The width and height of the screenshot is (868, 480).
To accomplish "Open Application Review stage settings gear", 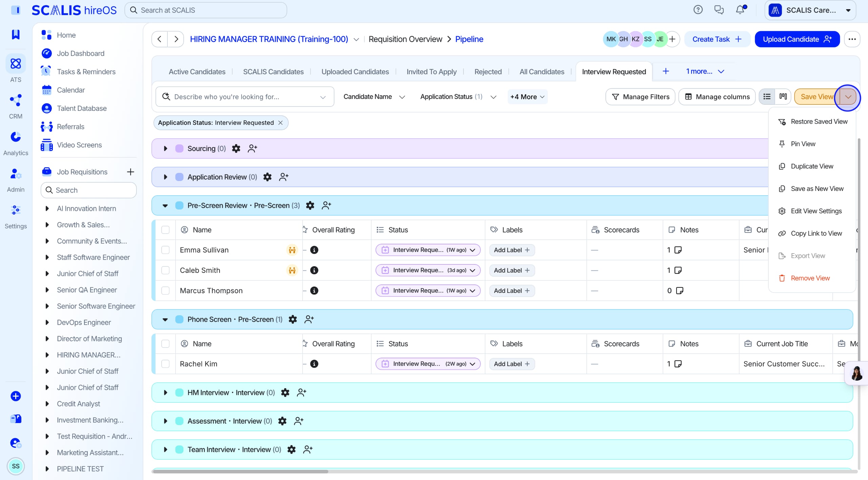I will click(x=267, y=177).
